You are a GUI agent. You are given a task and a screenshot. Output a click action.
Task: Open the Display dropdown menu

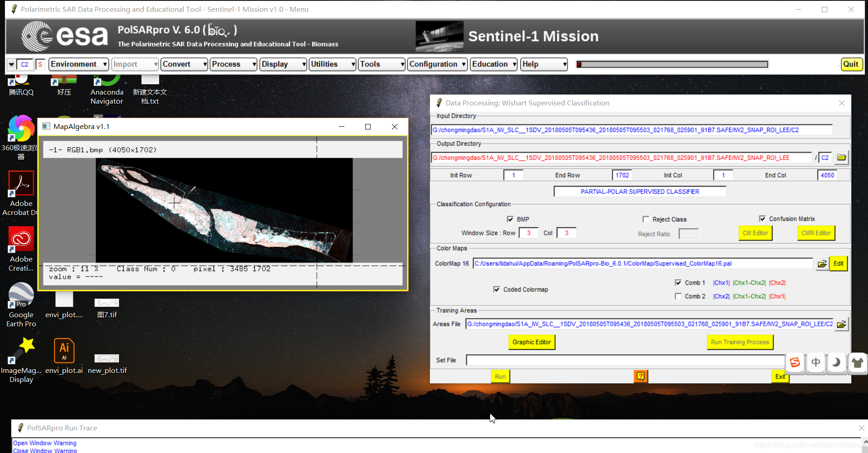tap(283, 64)
